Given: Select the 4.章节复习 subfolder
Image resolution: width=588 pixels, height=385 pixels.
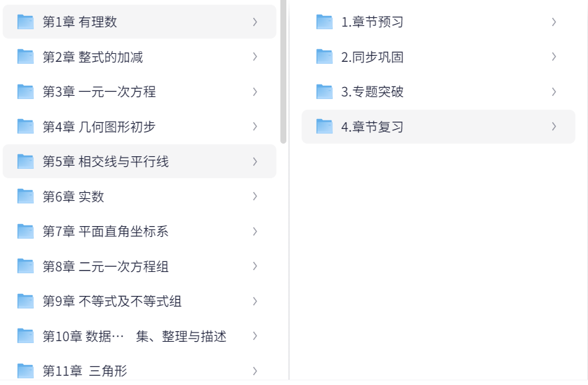Looking at the screenshot, I should click(x=372, y=126).
